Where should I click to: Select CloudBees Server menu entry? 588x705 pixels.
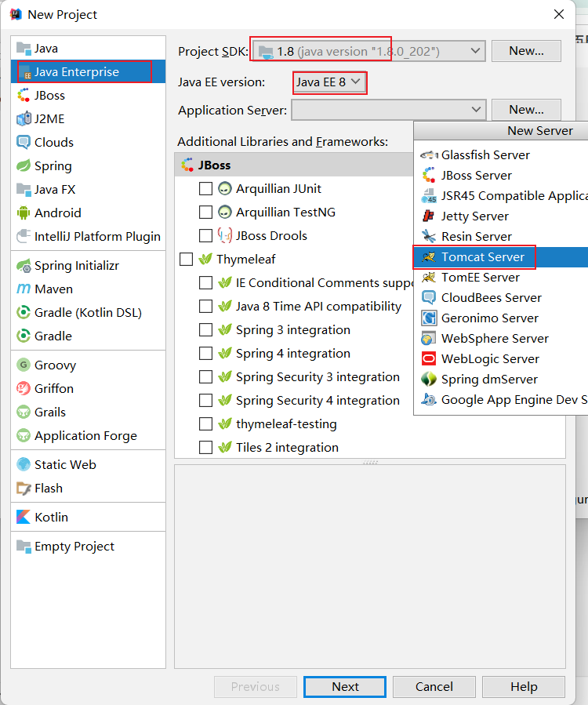(500, 298)
